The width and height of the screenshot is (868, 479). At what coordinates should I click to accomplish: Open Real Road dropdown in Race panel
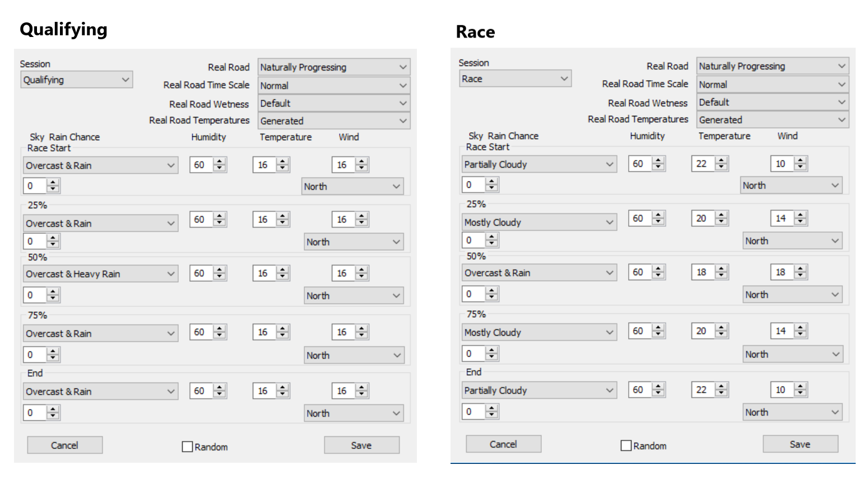coord(773,66)
